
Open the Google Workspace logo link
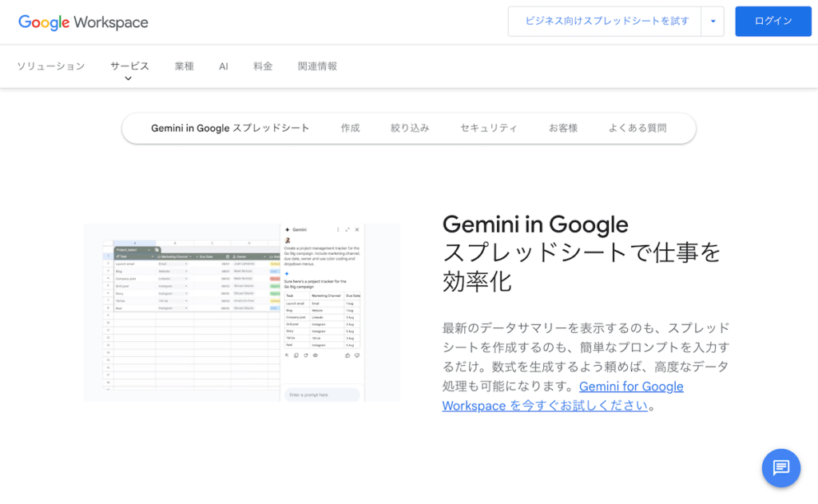tap(83, 22)
